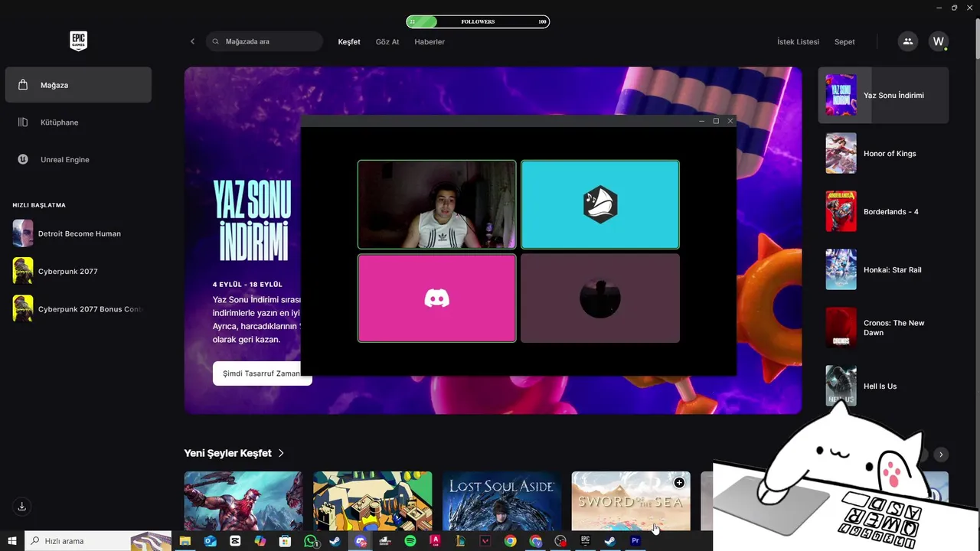The height and width of the screenshot is (551, 980).
Task: Open Outlook from taskbar
Action: (x=210, y=541)
